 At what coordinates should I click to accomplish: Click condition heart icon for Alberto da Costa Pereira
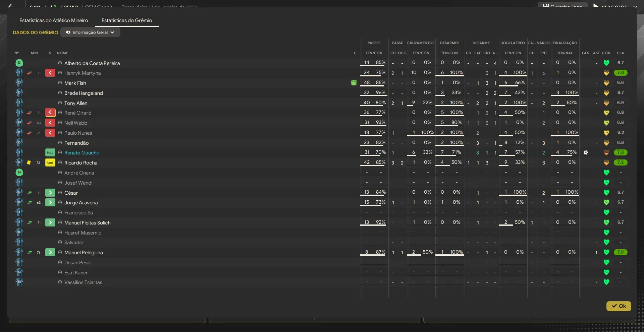tap(606, 63)
